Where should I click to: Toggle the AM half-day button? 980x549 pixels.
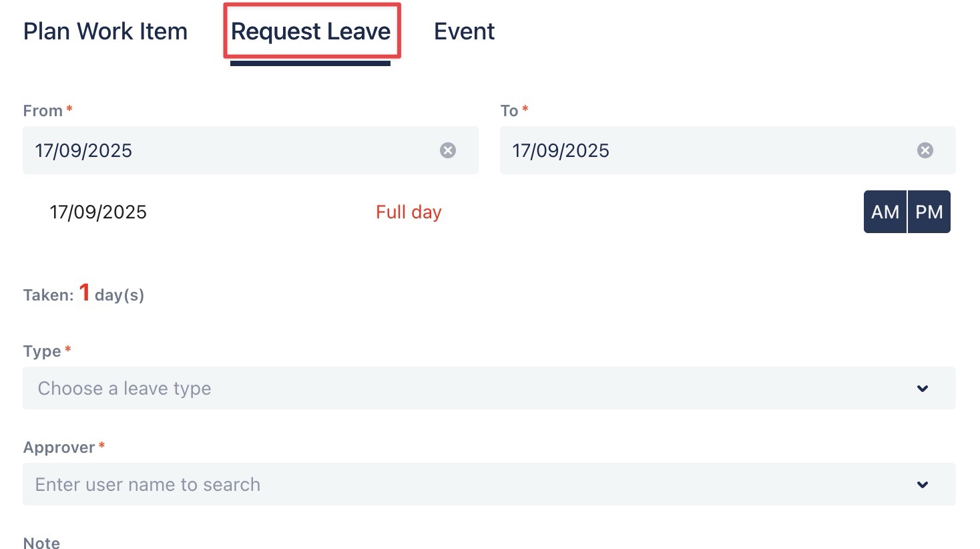point(885,212)
